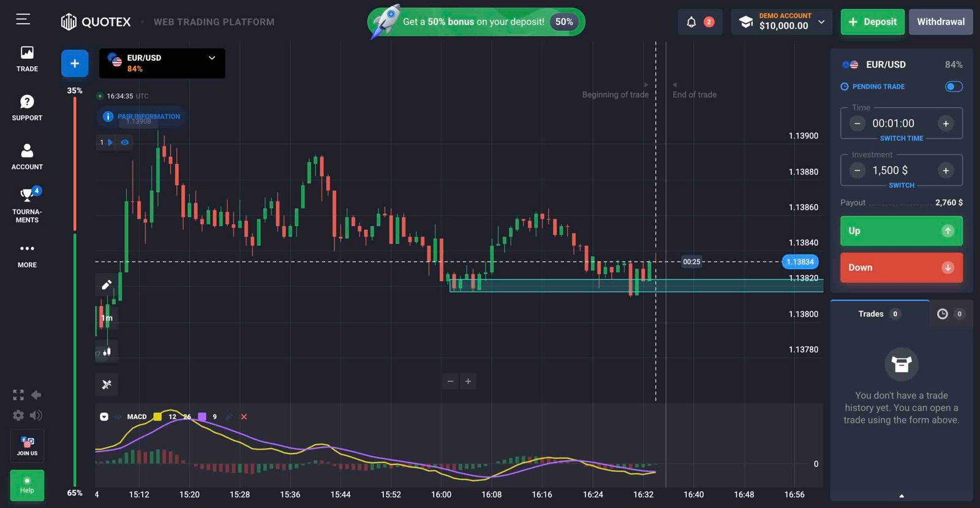Click the yellow MACD color swatch

(157, 417)
